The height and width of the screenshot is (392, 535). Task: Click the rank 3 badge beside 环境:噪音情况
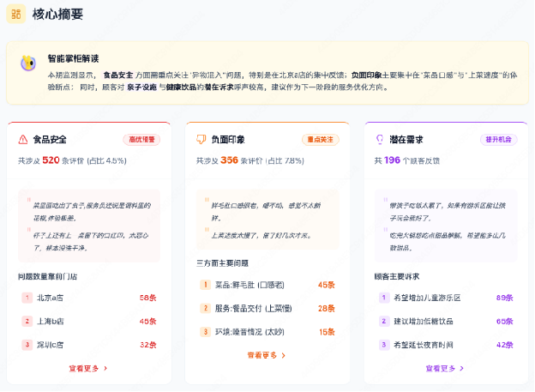pos(205,331)
